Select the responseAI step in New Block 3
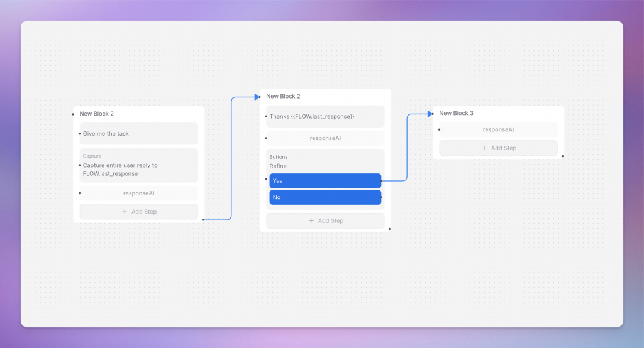The height and width of the screenshot is (348, 644). point(498,129)
